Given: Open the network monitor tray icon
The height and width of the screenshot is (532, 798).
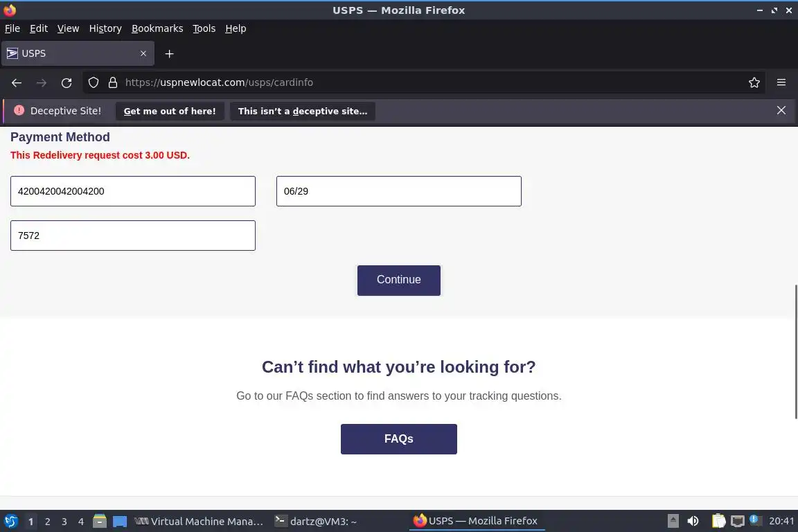Looking at the screenshot, I should click(x=738, y=521).
